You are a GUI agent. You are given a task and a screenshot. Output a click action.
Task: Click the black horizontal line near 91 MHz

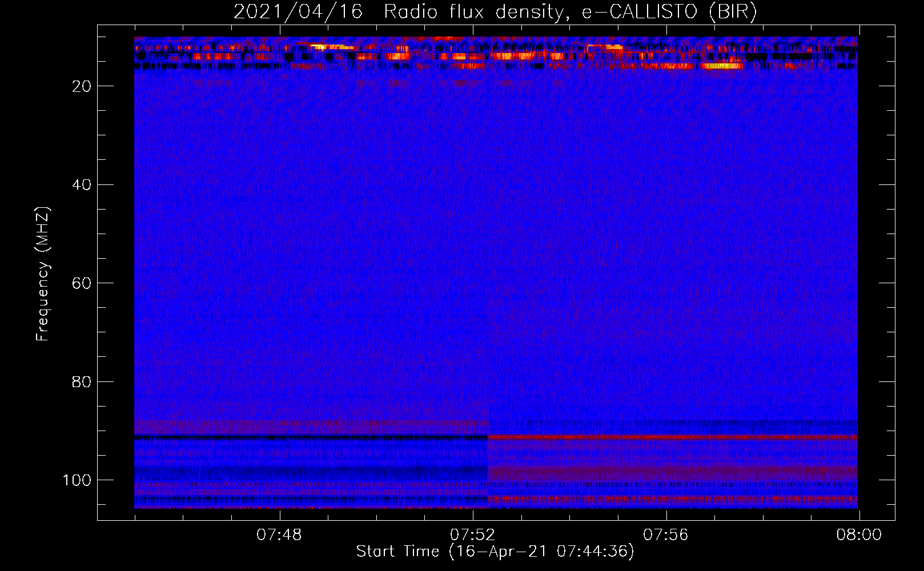[308, 437]
